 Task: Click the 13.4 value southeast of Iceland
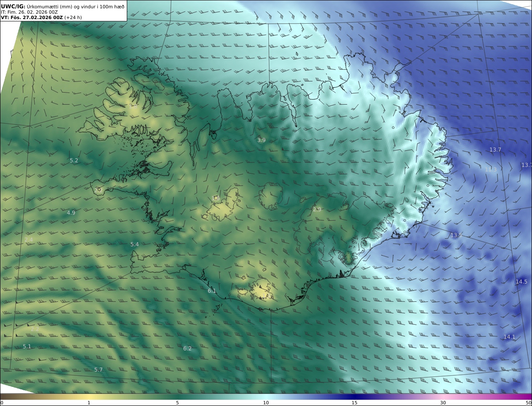(456, 235)
